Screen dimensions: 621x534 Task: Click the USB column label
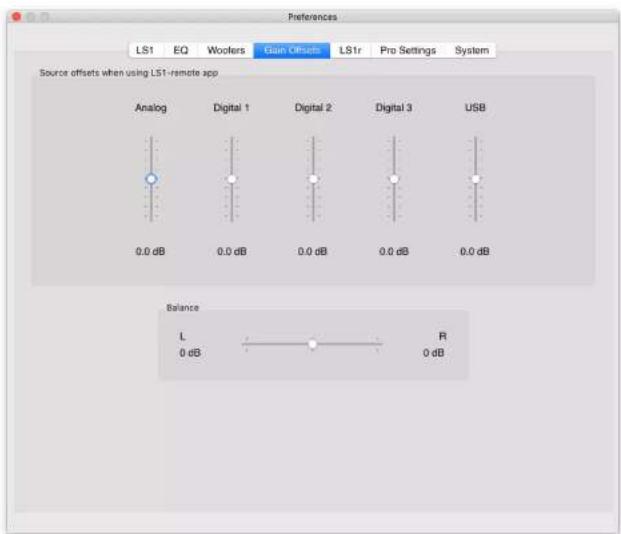[x=475, y=108]
